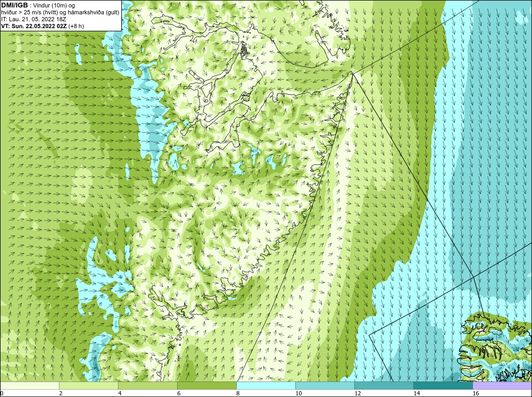Click the purple legend swatch above 16 m/s
Screen dimensions: 532x397
pyautogui.click(x=502, y=386)
